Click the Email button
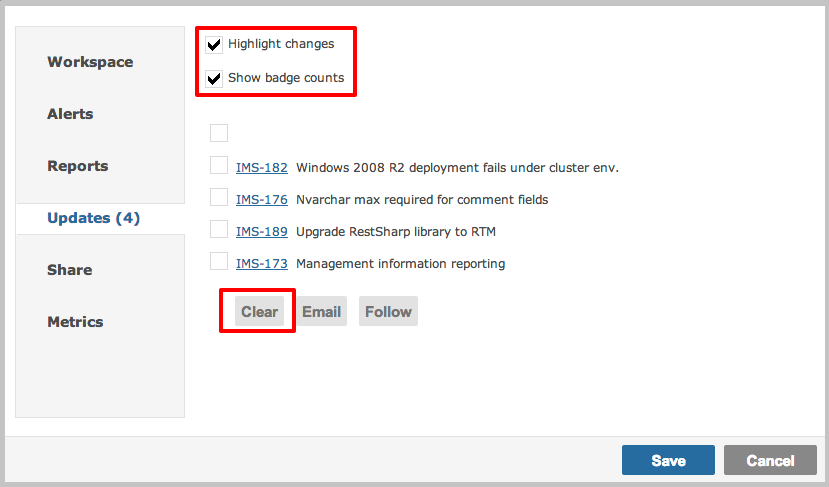Viewport: 829px width, 487px height. point(321,311)
